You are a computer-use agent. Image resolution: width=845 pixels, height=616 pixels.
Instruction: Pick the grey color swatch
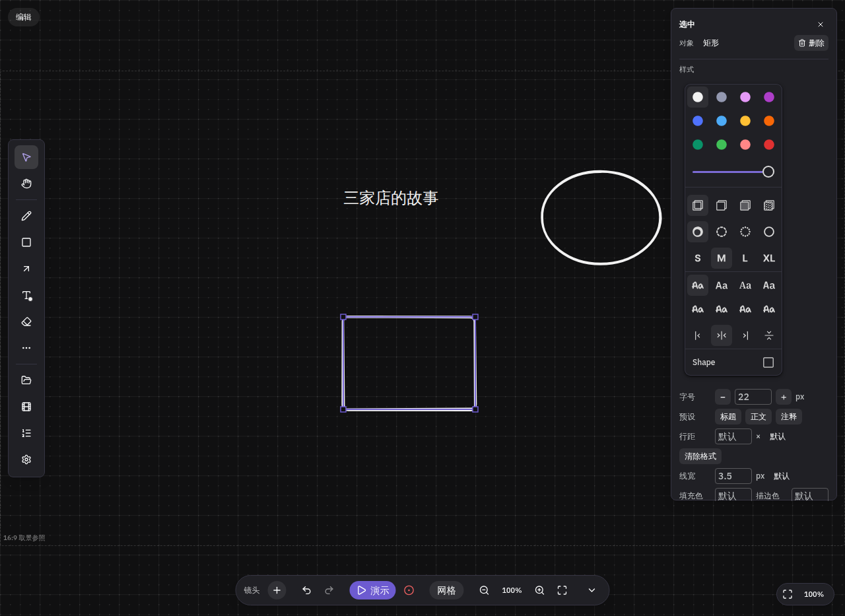coord(722,97)
